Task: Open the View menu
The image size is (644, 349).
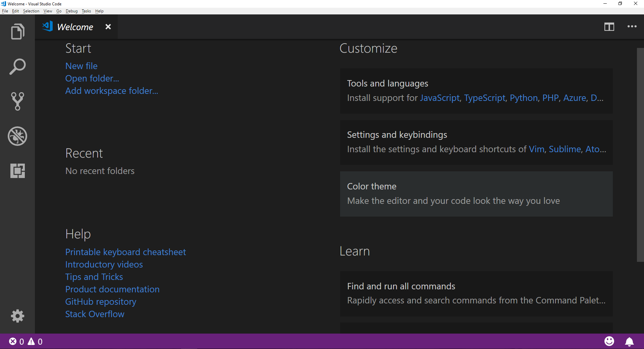Action: coord(48,11)
